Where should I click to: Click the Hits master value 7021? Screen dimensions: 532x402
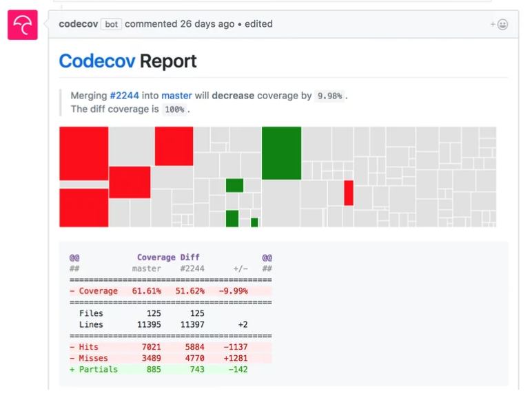point(152,347)
